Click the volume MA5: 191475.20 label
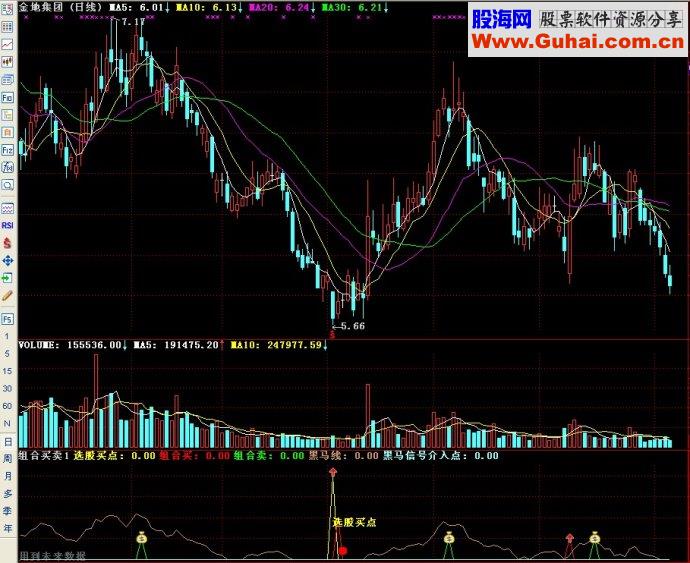 coord(179,345)
